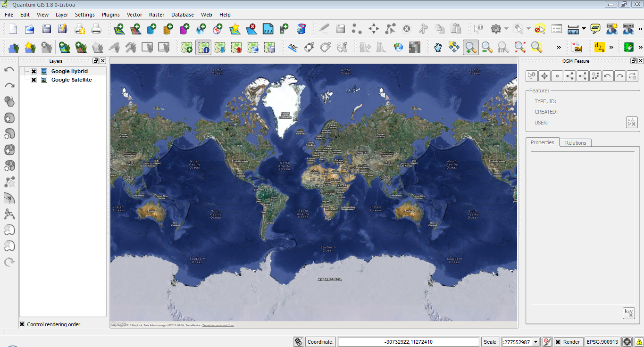The height and width of the screenshot is (347, 644).
Task: Click the Redo arrow in left toolbar
Action: tap(9, 85)
